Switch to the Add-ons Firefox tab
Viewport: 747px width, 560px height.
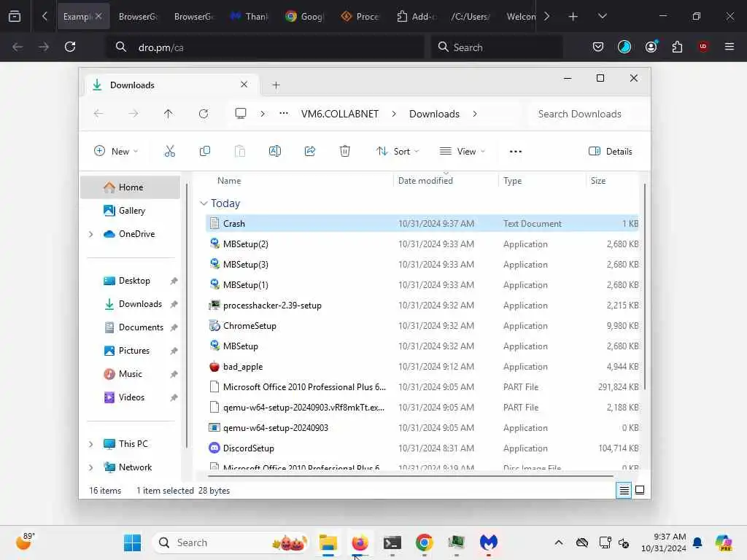click(417, 16)
